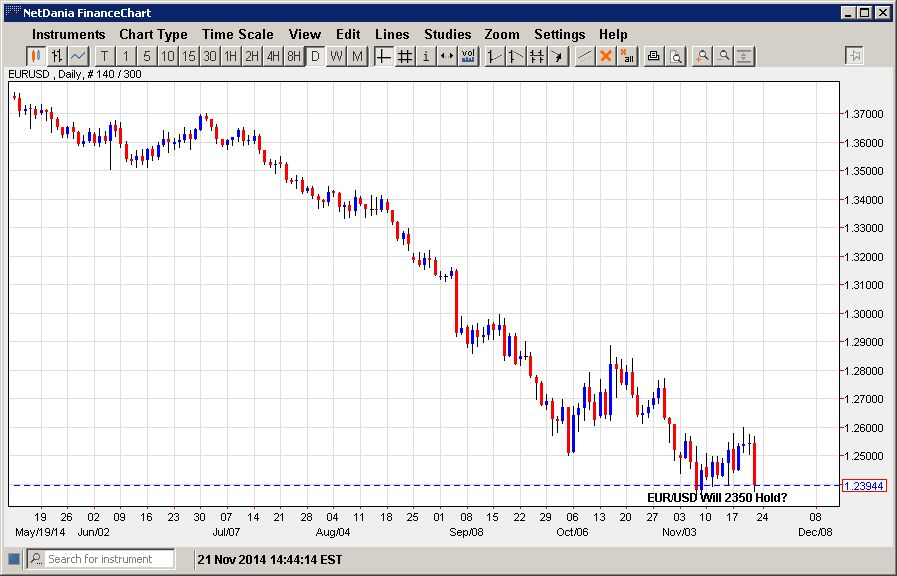Open the Settings menu
897x576 pixels.
559,34
